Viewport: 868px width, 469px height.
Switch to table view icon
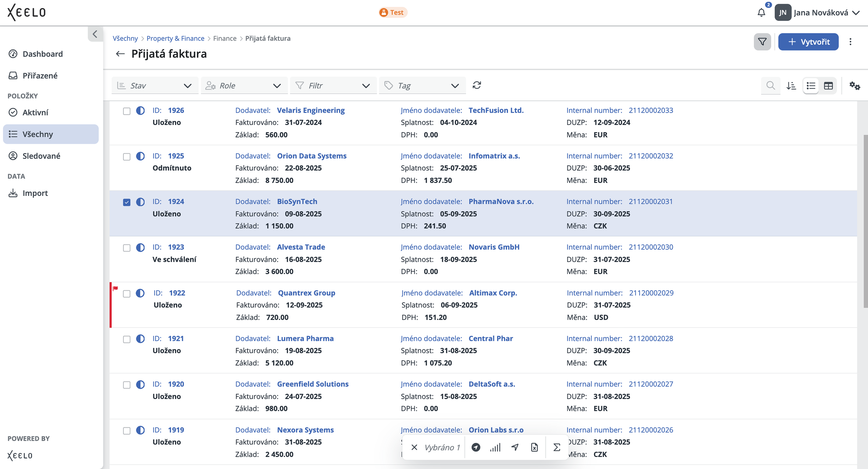828,86
